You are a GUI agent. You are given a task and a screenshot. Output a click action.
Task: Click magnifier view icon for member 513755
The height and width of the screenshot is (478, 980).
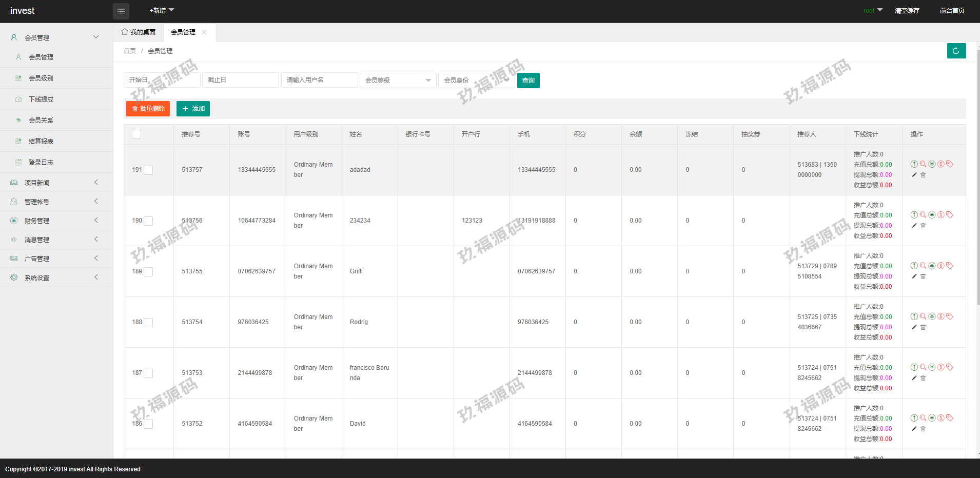point(923,266)
